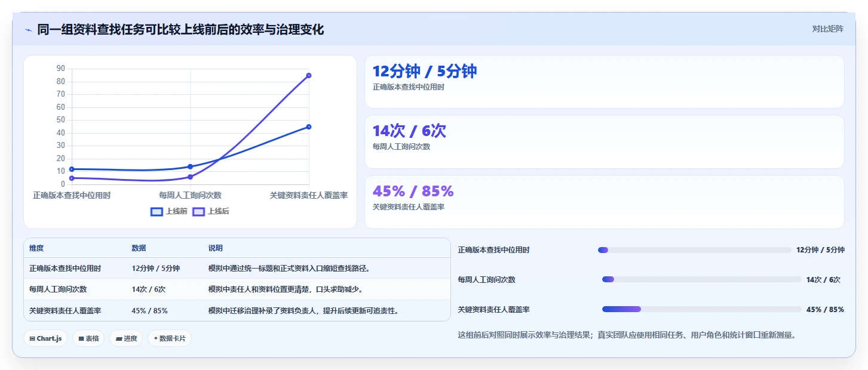Image resolution: width=868 pixels, height=370 pixels.
Task: Click 上线前 point above 每周人工询问次数
Action: [x=190, y=166]
